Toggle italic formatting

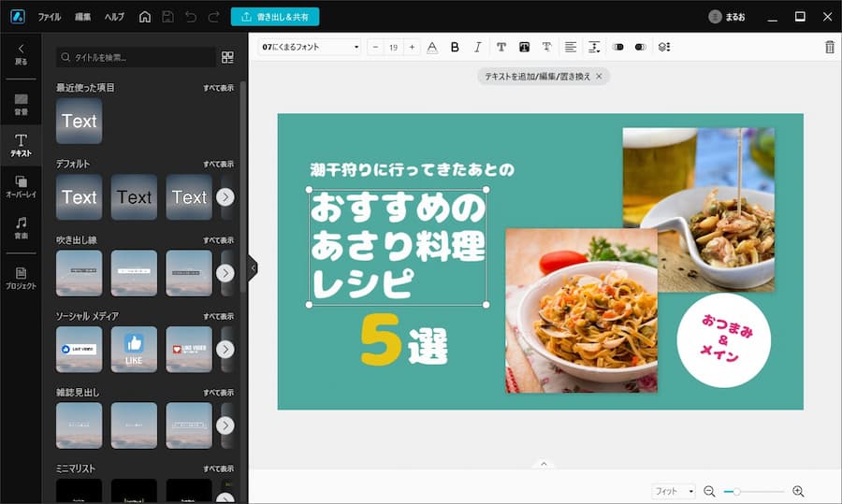pyautogui.click(x=477, y=48)
